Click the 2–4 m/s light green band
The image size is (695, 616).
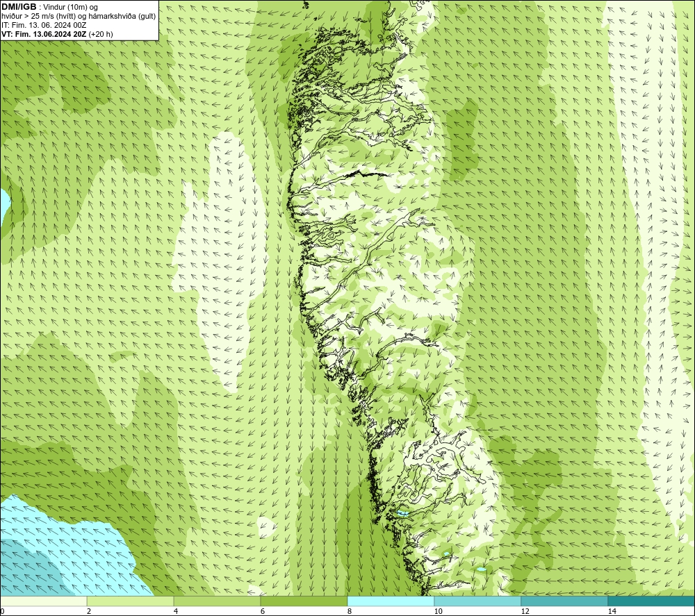(x=131, y=601)
